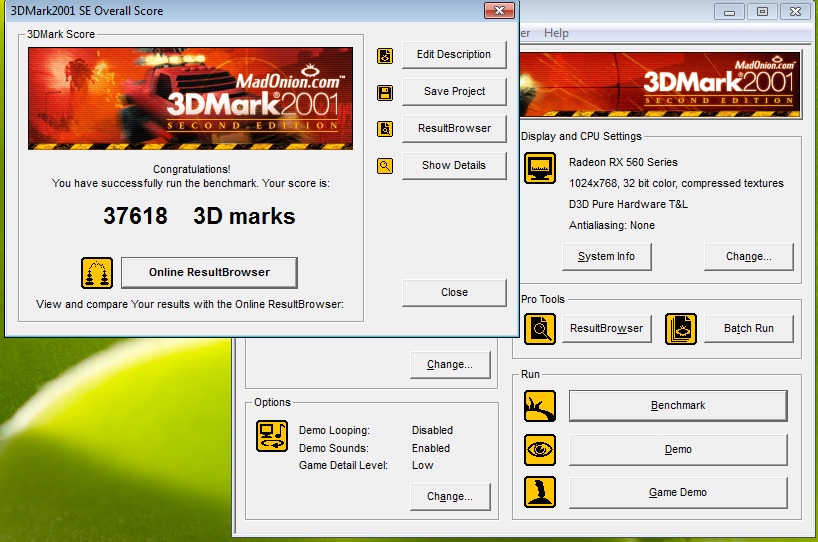The height and width of the screenshot is (542, 818).
Task: Click the 37618 score value
Action: click(x=136, y=216)
